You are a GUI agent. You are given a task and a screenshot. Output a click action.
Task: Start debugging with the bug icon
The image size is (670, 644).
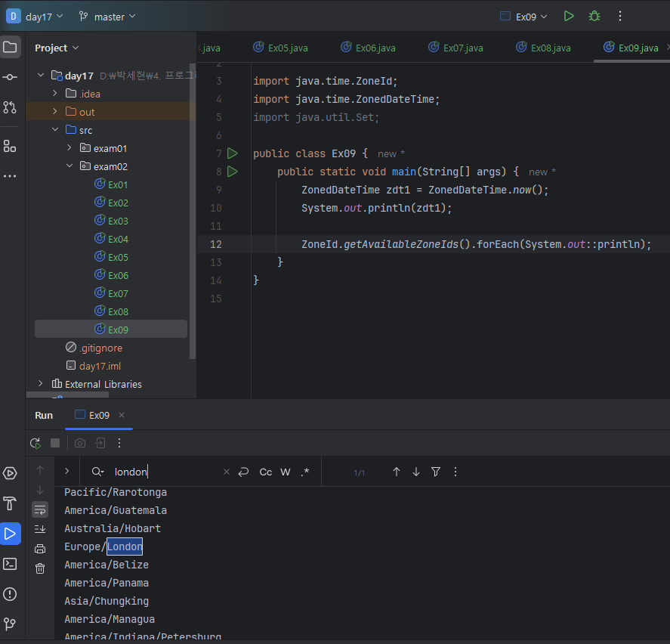point(594,16)
